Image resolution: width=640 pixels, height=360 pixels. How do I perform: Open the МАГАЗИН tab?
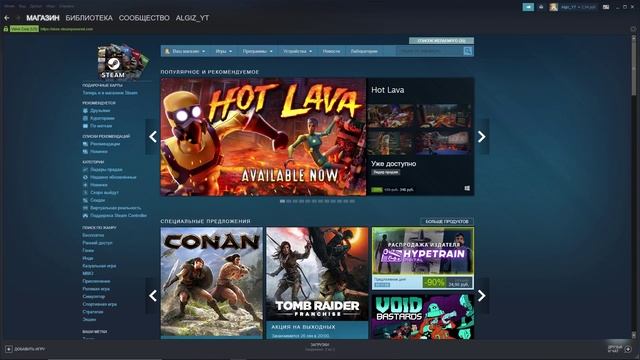(43, 18)
